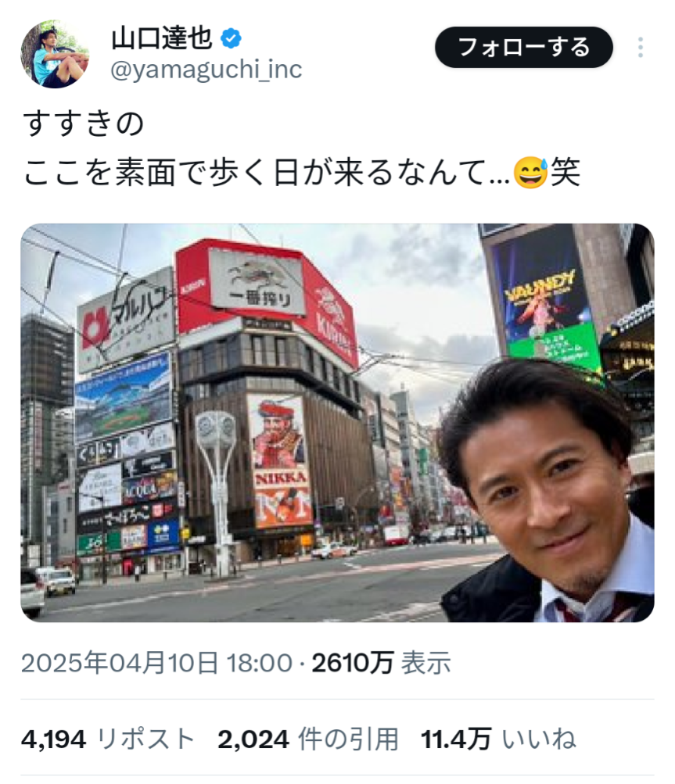The image size is (675, 784).
Task: Open the three-dot more options menu
Action: tap(641, 48)
